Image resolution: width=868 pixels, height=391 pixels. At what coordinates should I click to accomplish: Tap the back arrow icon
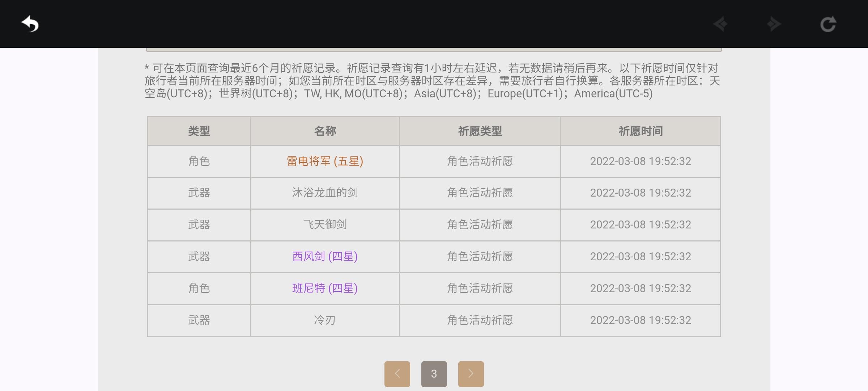click(30, 24)
